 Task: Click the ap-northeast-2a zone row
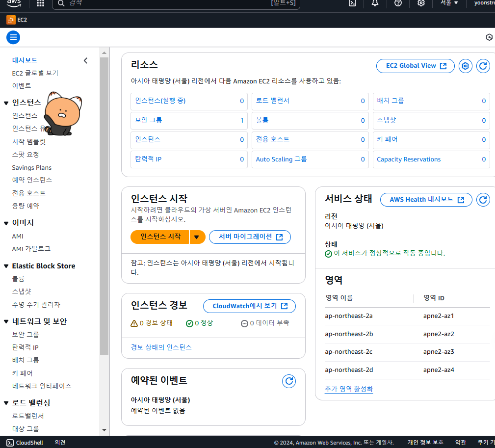click(x=407, y=316)
